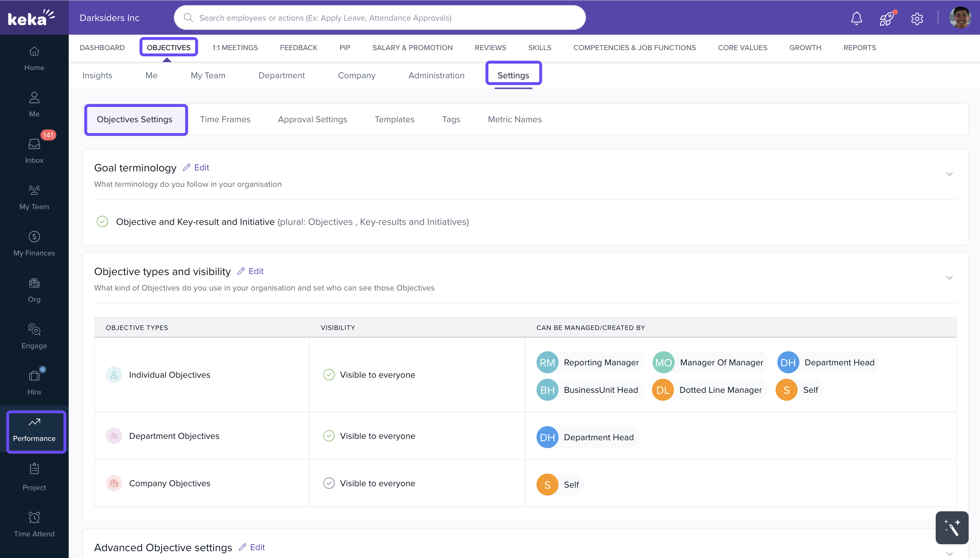The height and width of the screenshot is (558, 980).
Task: Collapse the Goal terminology section chevron
Action: 949,174
